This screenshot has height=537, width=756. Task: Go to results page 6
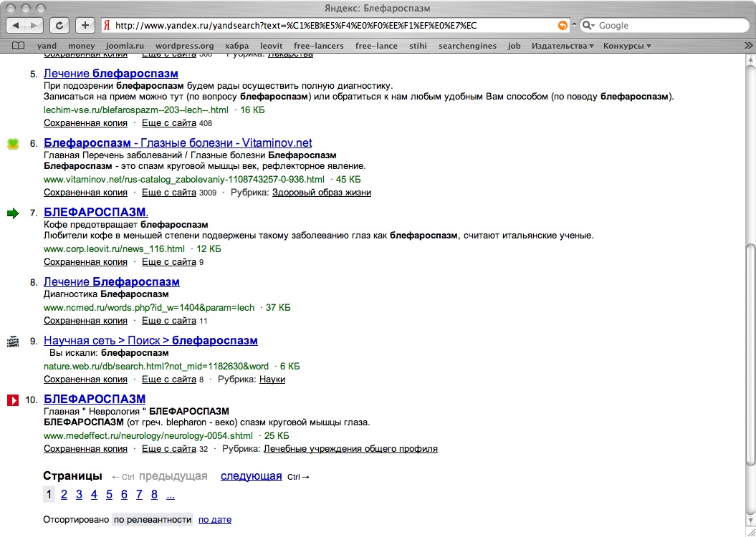pos(124,495)
